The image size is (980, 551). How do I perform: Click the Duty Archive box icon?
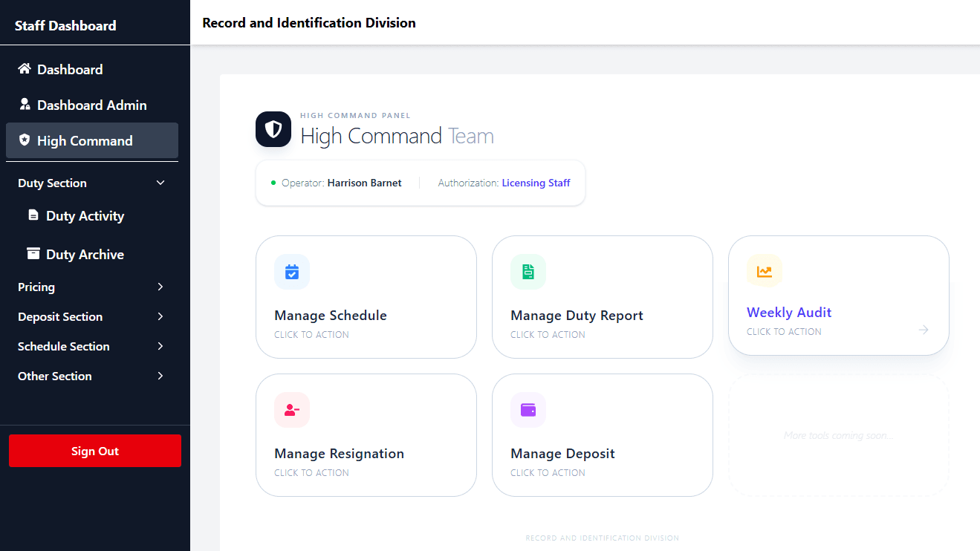point(33,254)
